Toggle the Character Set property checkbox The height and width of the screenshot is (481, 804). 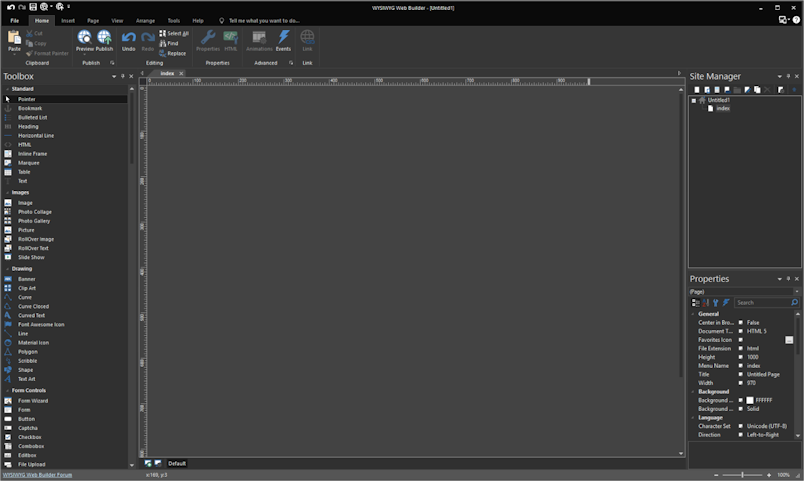(x=740, y=426)
